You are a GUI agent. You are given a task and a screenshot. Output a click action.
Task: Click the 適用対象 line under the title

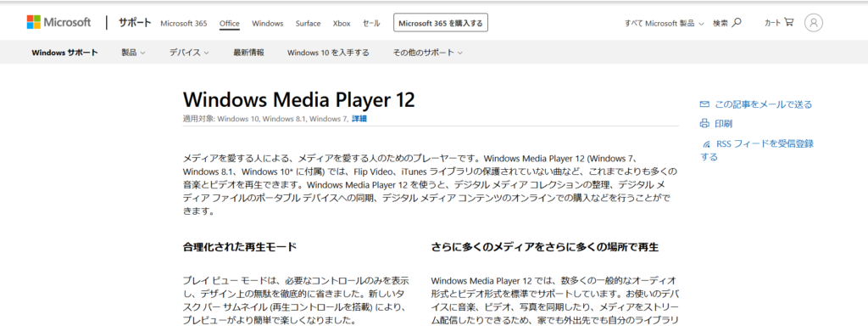pos(275,119)
